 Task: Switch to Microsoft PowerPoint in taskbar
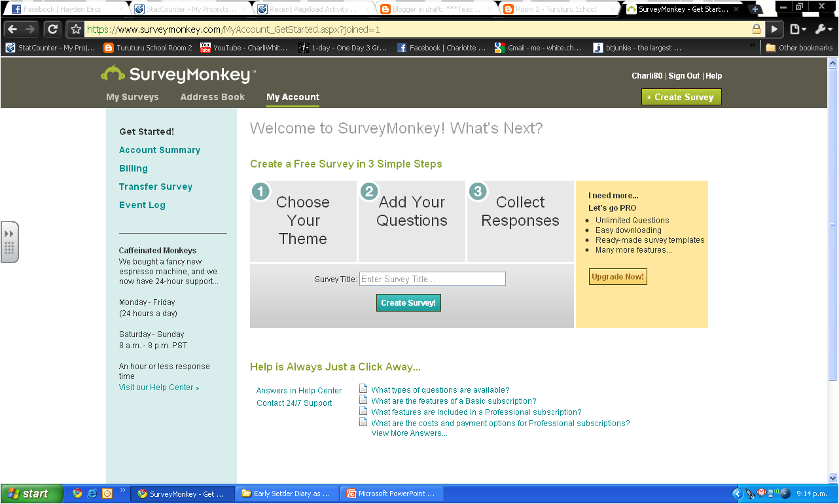tap(393, 494)
